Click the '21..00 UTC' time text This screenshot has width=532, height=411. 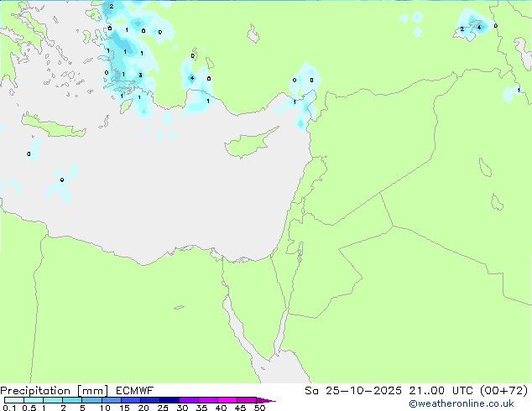click(441, 391)
